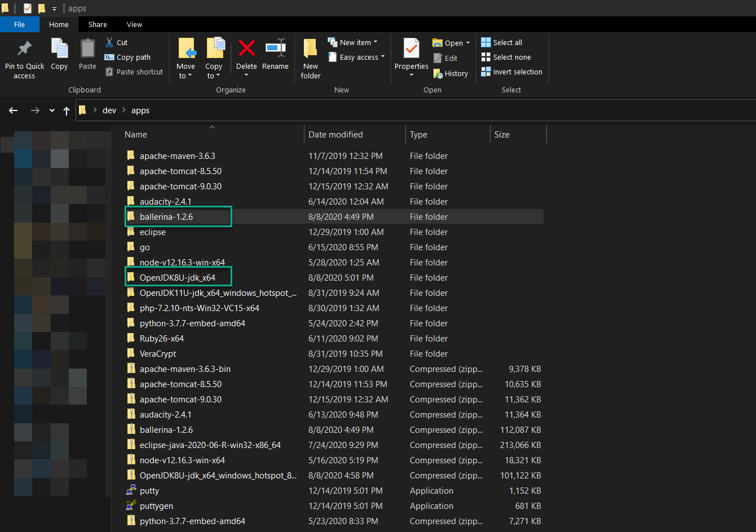Click Select none in ribbon

pos(506,57)
